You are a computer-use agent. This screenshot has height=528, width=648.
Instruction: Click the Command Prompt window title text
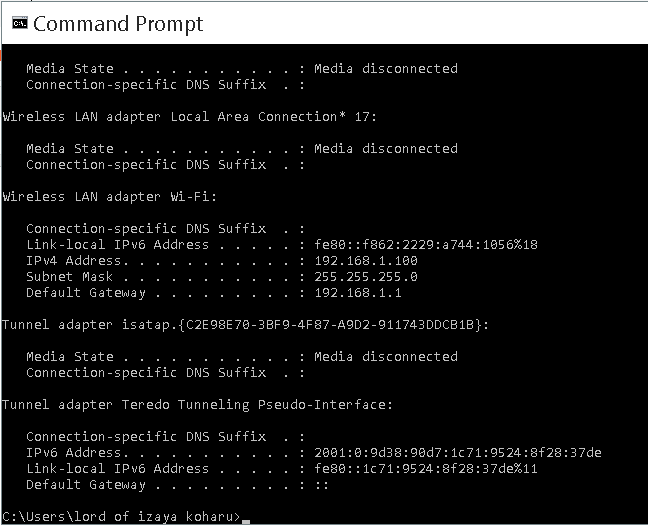[x=118, y=24]
